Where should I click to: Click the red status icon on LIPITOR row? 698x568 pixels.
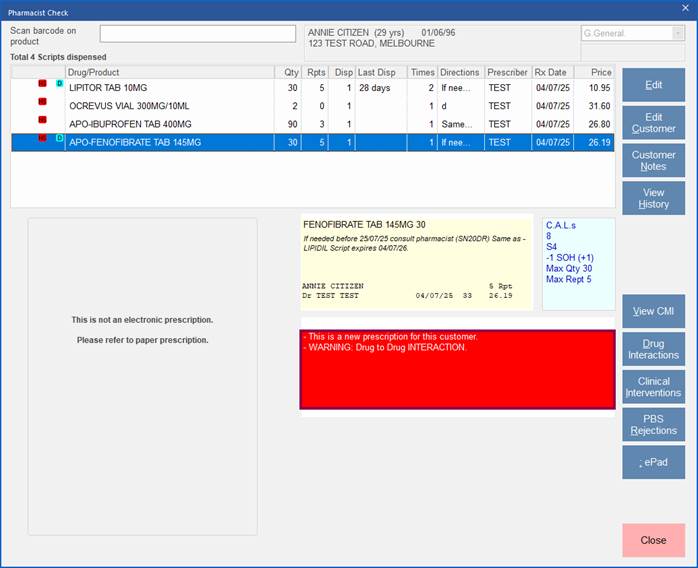[x=42, y=83]
